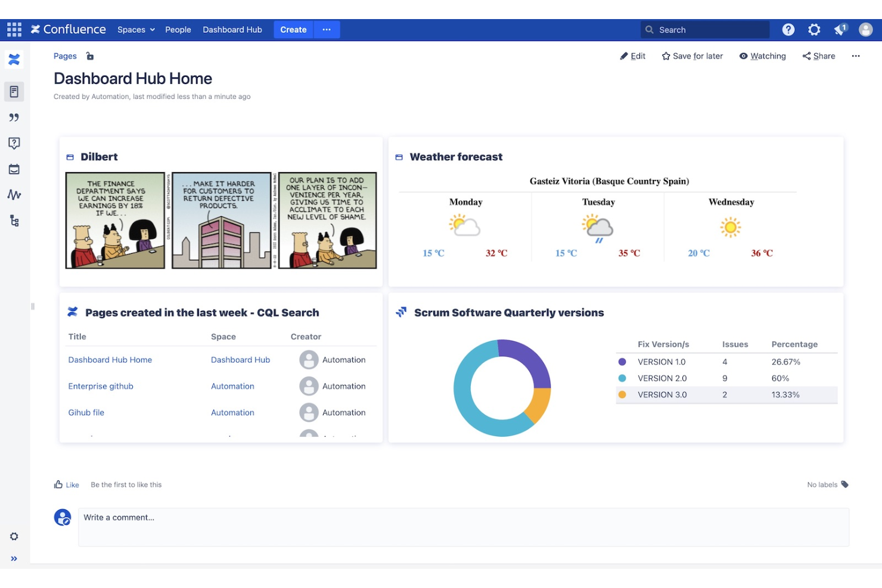Screen dimensions: 882x588
Task: Click the Create button
Action: 293,30
